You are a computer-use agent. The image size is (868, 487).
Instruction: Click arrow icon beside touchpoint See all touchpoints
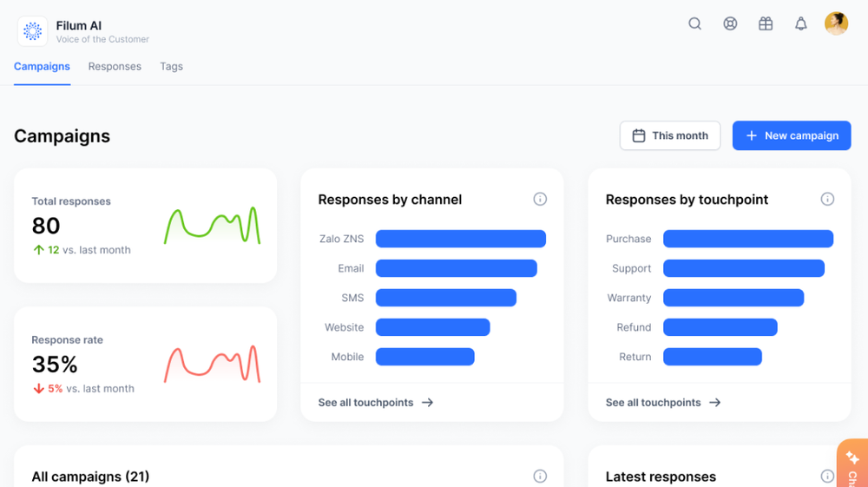click(714, 402)
